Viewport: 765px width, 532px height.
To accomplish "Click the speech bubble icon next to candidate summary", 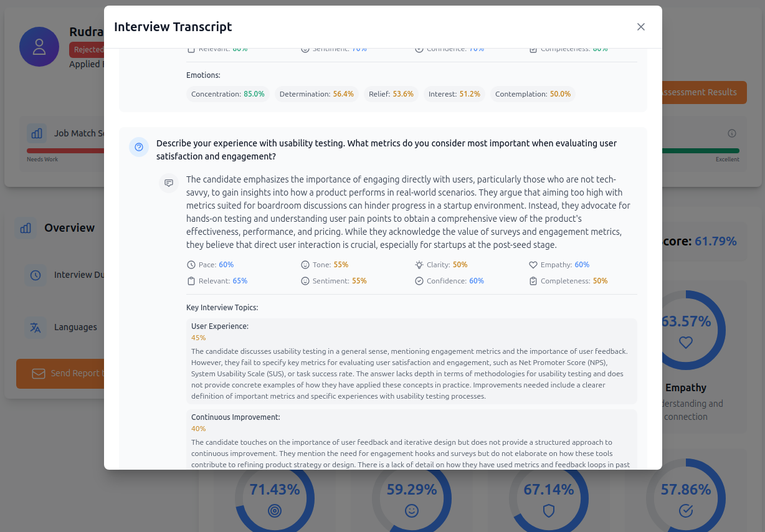I will point(168,183).
